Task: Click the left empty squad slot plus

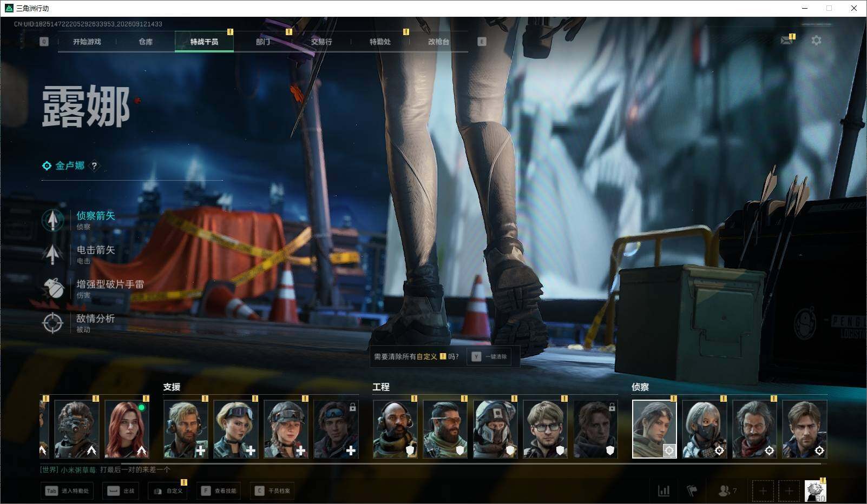Action: pos(763,491)
